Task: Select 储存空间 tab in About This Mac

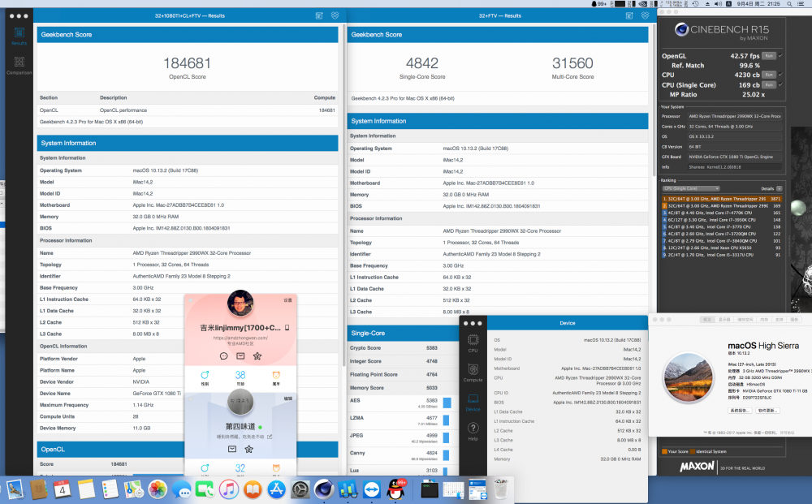Action: [745, 320]
